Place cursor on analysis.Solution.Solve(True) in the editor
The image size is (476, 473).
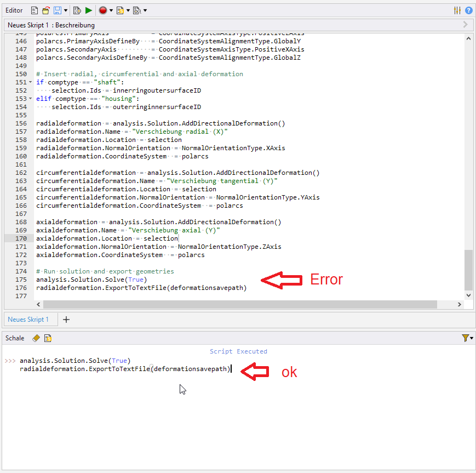(x=91, y=280)
